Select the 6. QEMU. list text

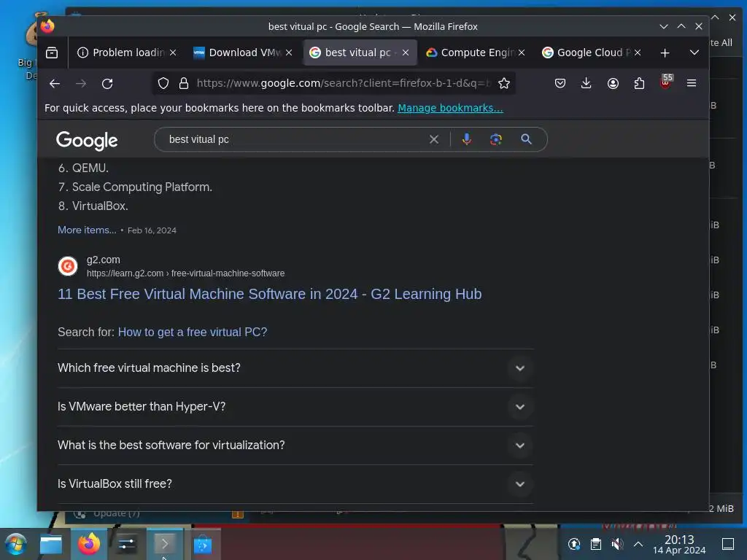[83, 168]
